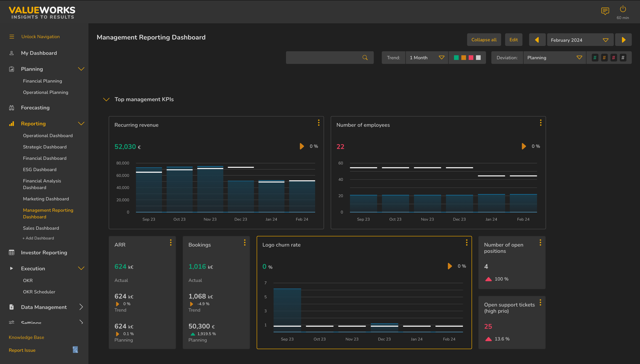The width and height of the screenshot is (640, 364).
Task: Click the power logout icon
Action: pyautogui.click(x=623, y=9)
